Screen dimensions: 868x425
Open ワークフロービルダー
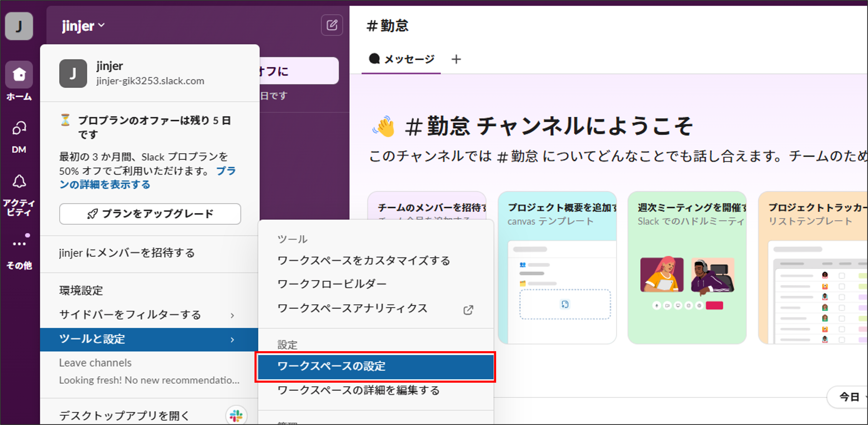coord(376,284)
